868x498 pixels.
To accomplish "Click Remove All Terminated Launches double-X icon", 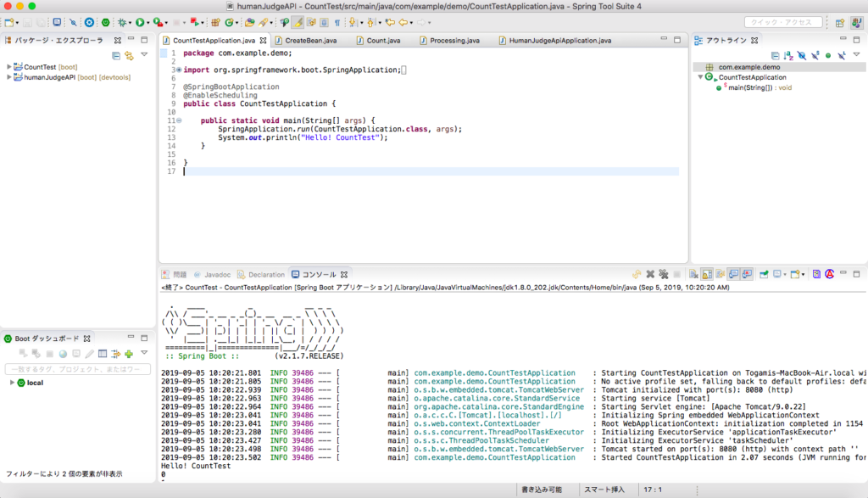I will [665, 275].
